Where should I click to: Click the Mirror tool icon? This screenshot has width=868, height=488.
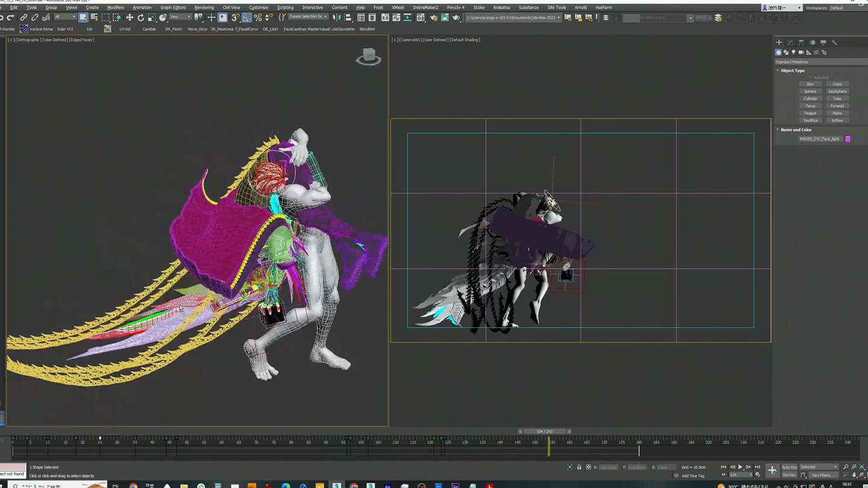(336, 17)
